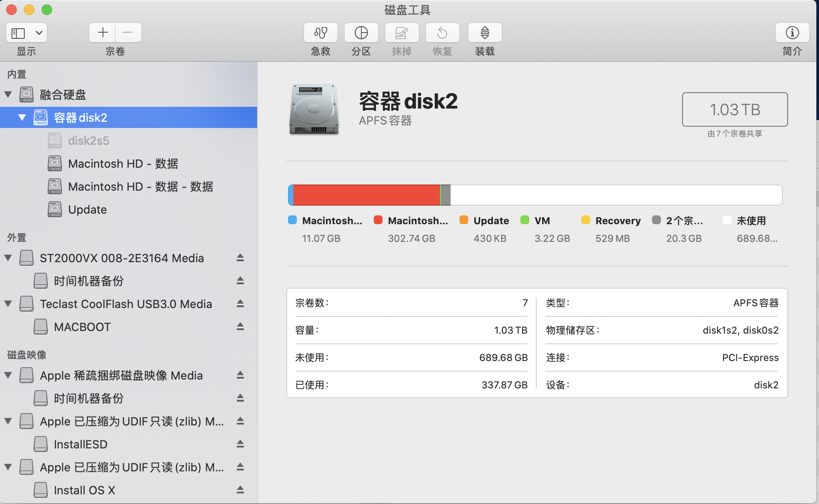Image resolution: width=819 pixels, height=504 pixels.
Task: Click the First Aid (急救) stethoscope icon
Action: coord(320,33)
